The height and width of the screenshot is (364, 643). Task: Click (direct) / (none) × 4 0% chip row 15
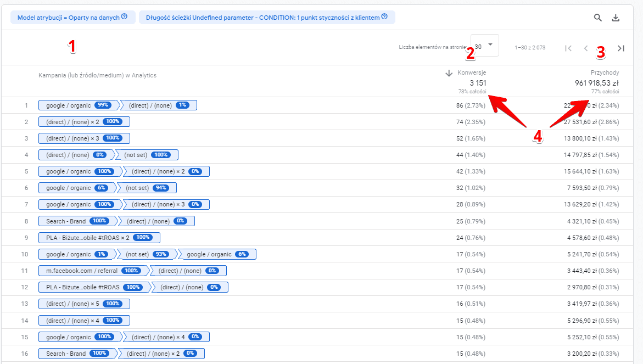pos(166,337)
